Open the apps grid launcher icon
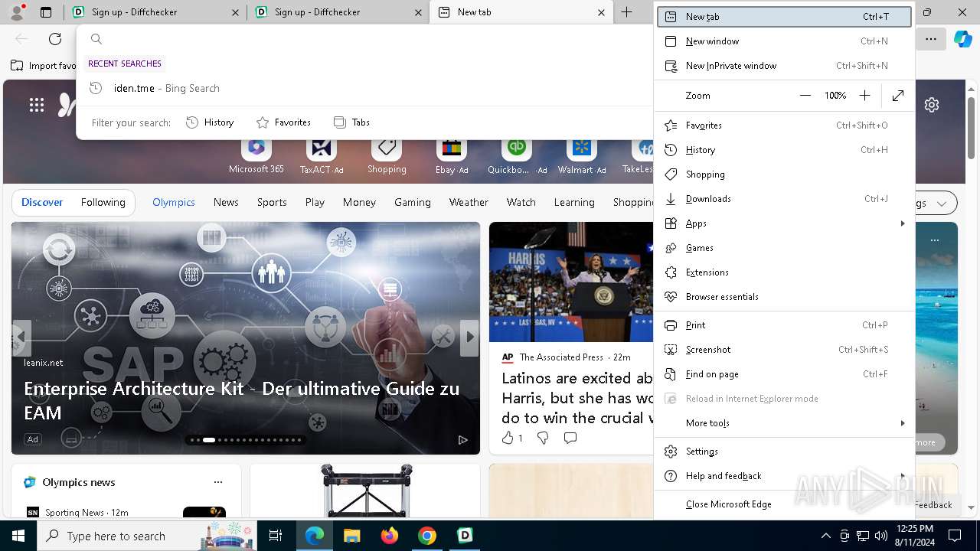Viewport: 980px width, 551px height. coord(36,105)
